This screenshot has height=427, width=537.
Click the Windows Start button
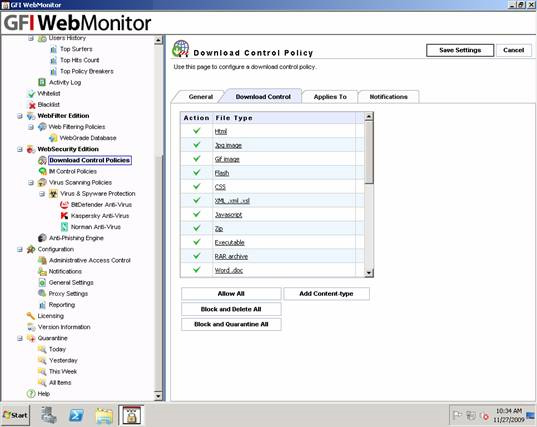(15, 415)
